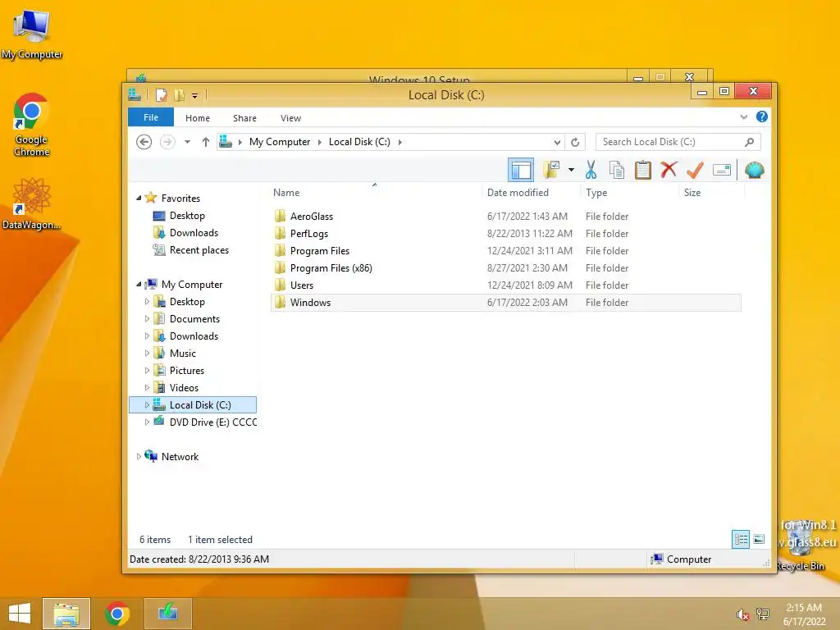Click the Copy pages icon
840x630 pixels.
[x=617, y=171]
